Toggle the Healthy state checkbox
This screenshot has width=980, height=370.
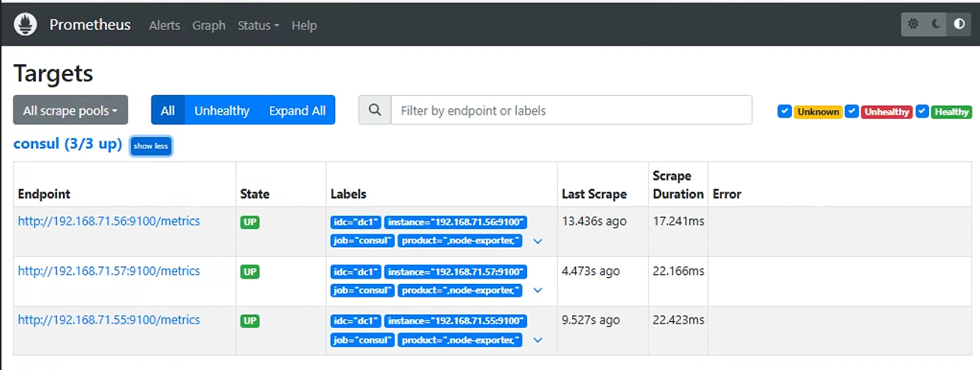[x=922, y=112]
